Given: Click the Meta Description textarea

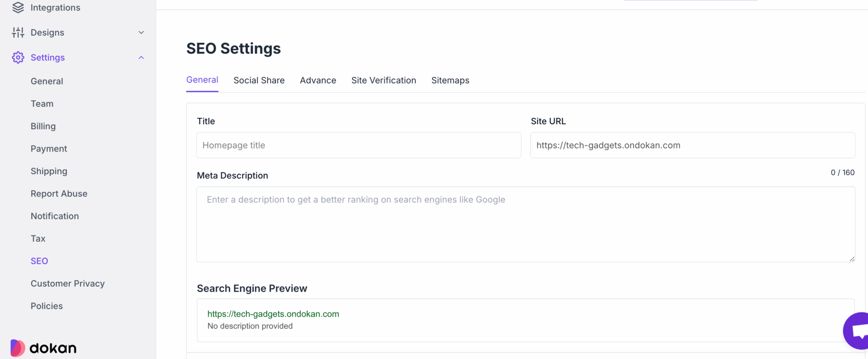Looking at the screenshot, I should coord(526,224).
